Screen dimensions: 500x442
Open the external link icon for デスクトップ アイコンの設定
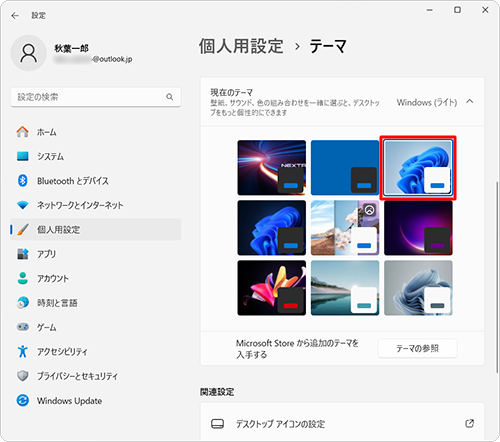(469, 423)
